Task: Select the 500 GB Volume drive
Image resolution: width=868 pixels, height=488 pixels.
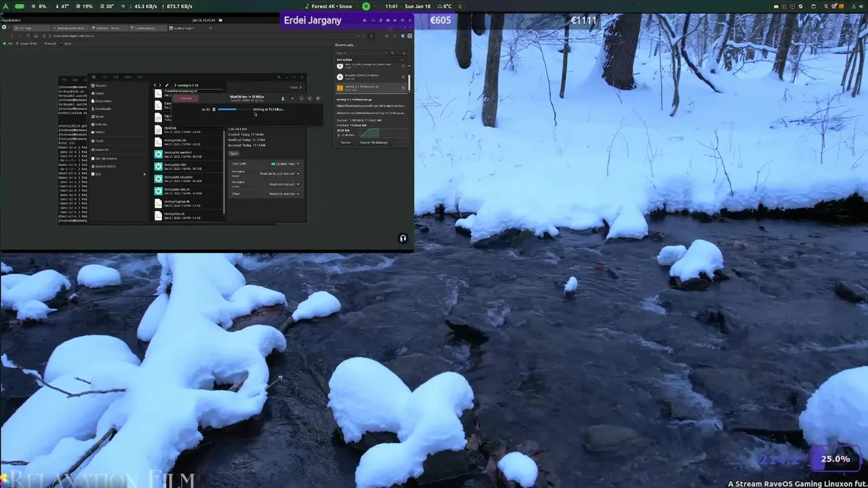Action: [x=119, y=159]
